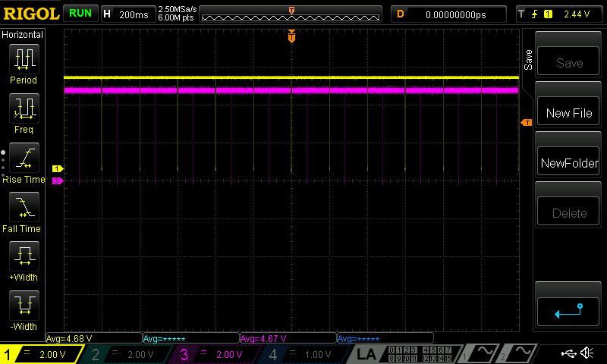The height and width of the screenshot is (364, 607).
Task: Click the trigger source channel 1 badge
Action: [x=548, y=14]
